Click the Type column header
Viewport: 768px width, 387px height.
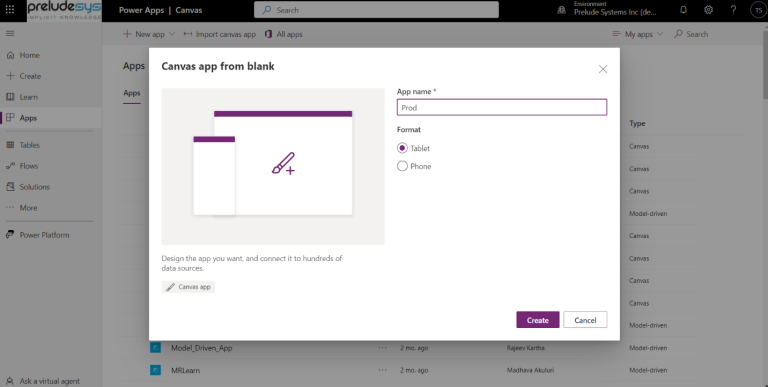[x=637, y=123]
